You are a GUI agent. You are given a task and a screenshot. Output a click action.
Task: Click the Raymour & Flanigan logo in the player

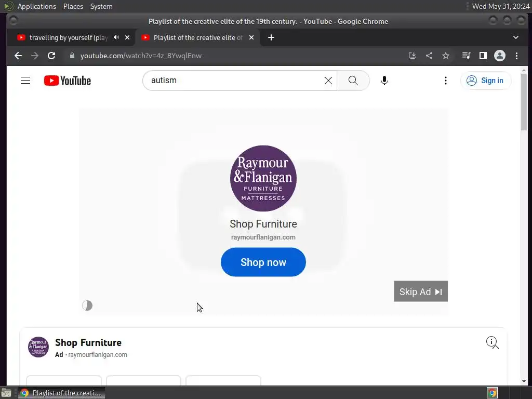(263, 179)
